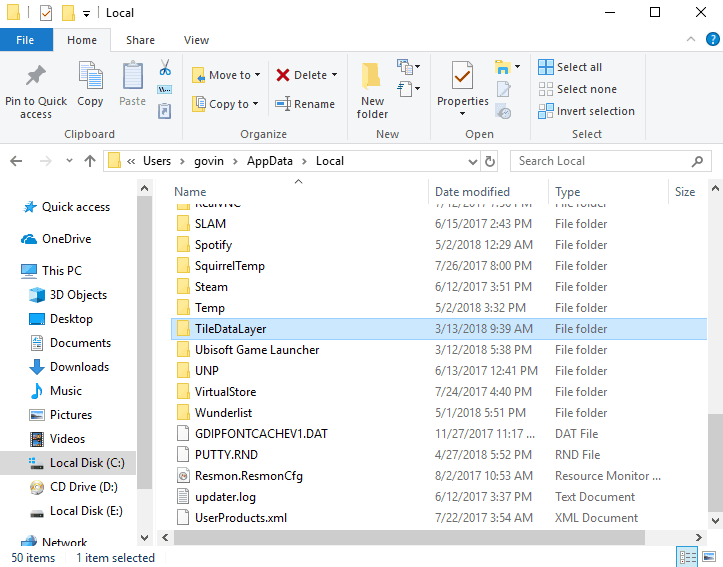Refresh the folder using the address bar refresh icon
Image resolution: width=723 pixels, height=567 pixels.
489,161
